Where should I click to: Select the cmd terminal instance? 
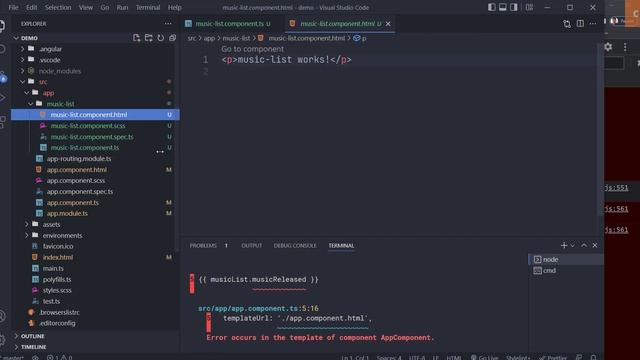566,271
